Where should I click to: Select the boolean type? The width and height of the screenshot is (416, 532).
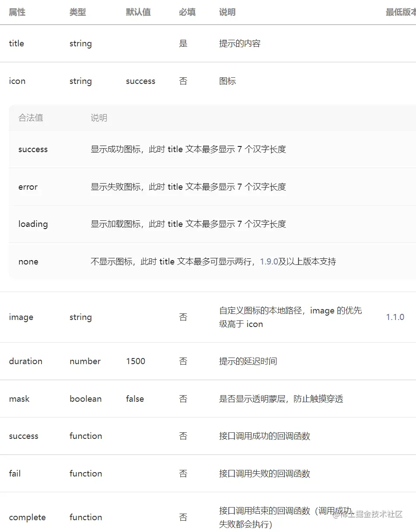pos(85,399)
